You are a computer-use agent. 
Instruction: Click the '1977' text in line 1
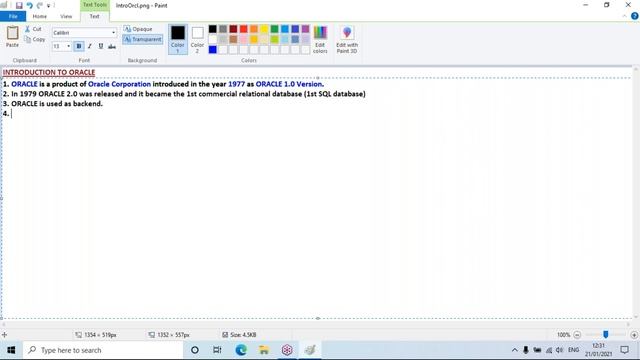[236, 84]
